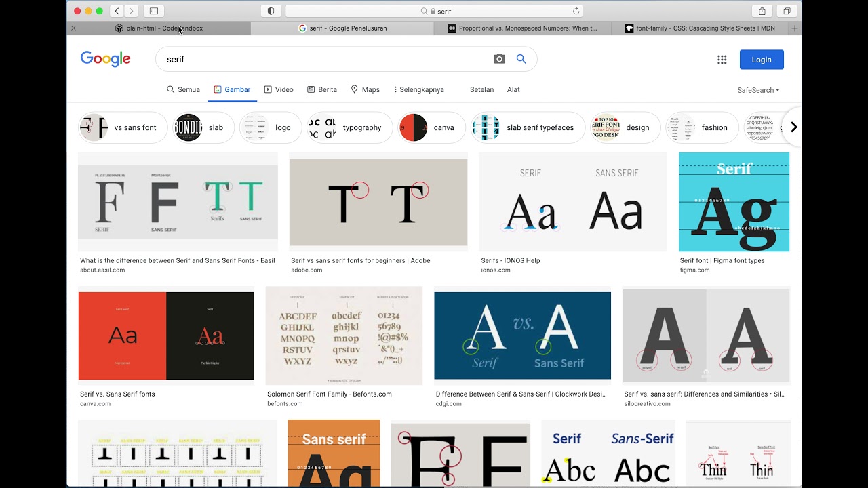Click Google logo

point(105,59)
